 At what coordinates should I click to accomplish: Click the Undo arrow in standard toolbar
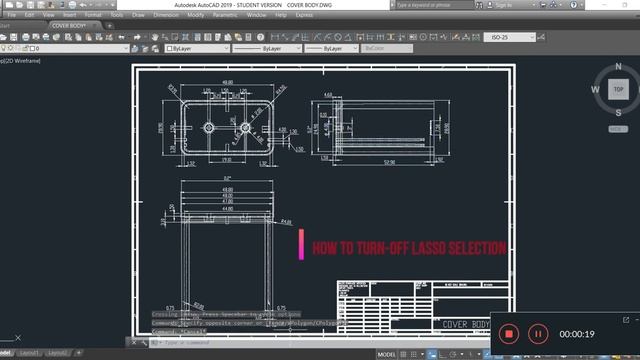click(122, 38)
